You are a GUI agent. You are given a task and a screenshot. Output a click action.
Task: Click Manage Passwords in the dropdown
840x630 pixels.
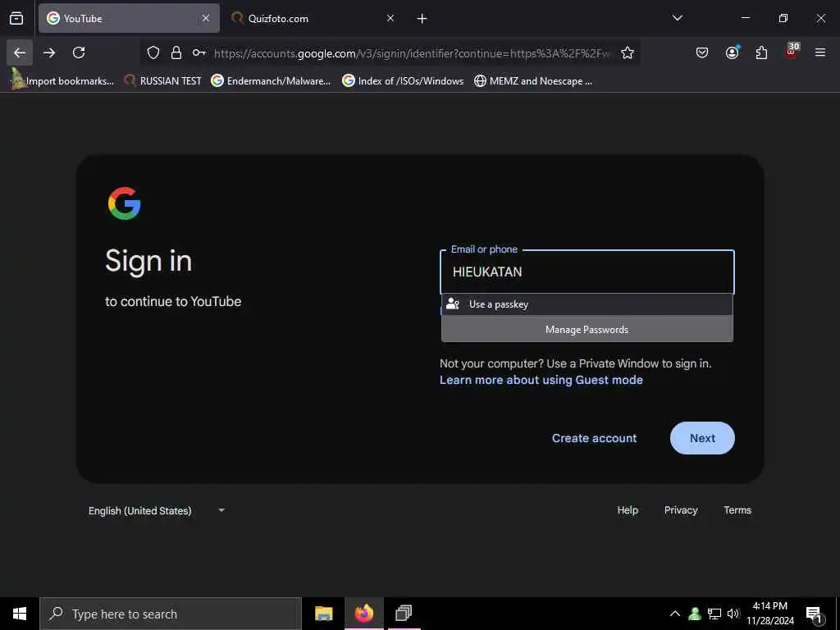coord(587,330)
